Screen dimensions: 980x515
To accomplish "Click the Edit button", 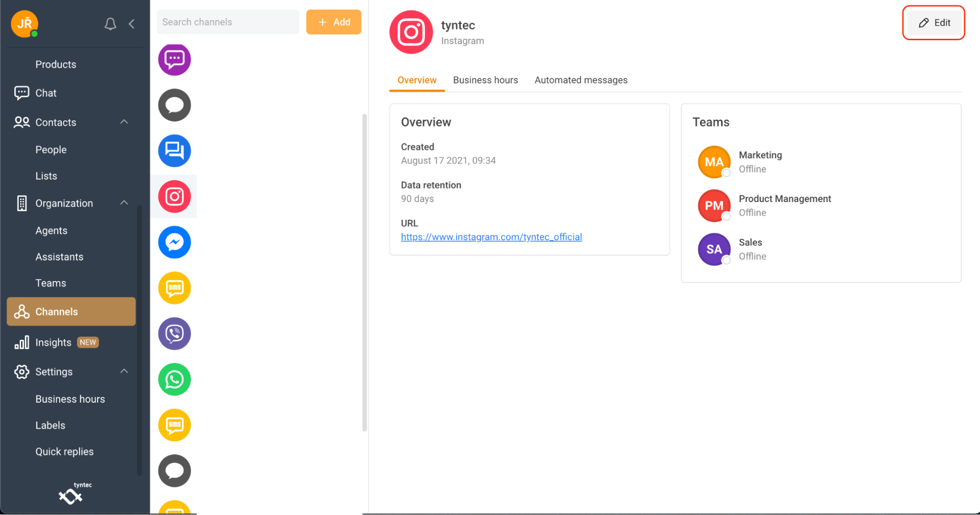I will [934, 23].
